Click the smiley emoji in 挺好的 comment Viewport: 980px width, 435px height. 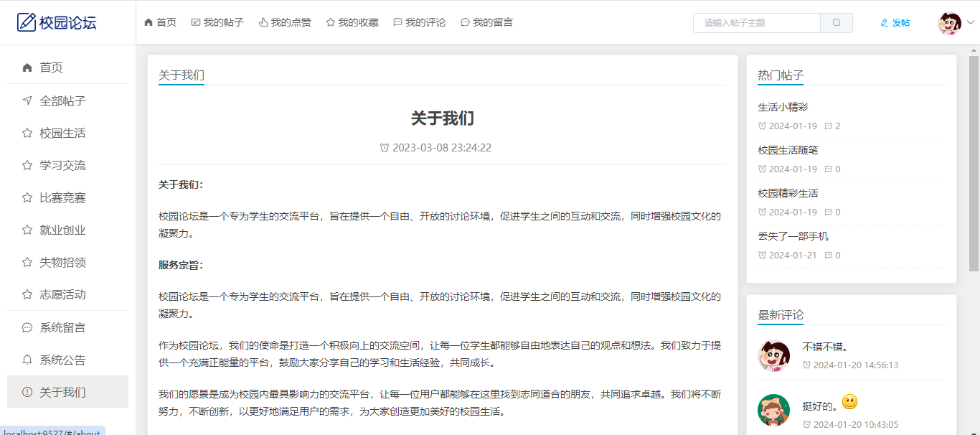[x=850, y=402]
